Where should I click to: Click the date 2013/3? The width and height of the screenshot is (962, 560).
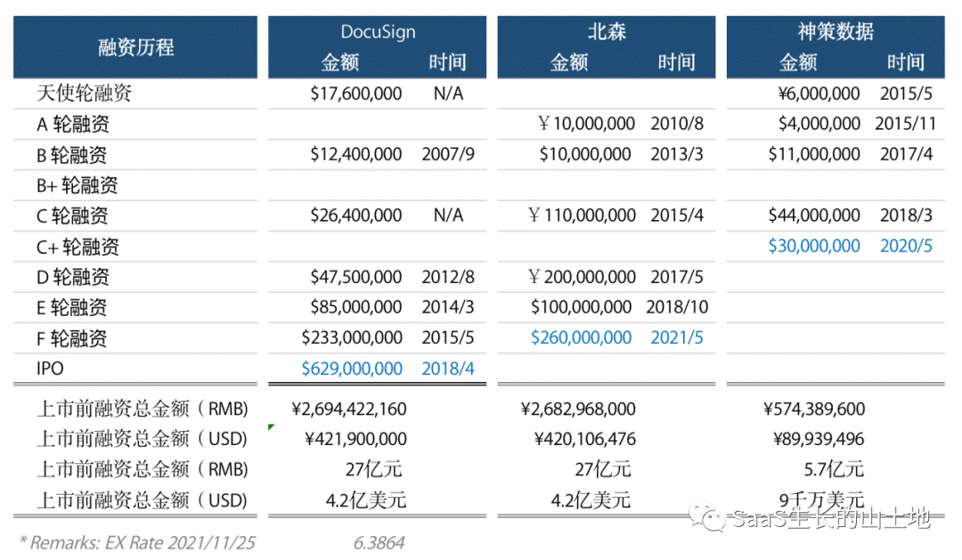click(x=677, y=154)
